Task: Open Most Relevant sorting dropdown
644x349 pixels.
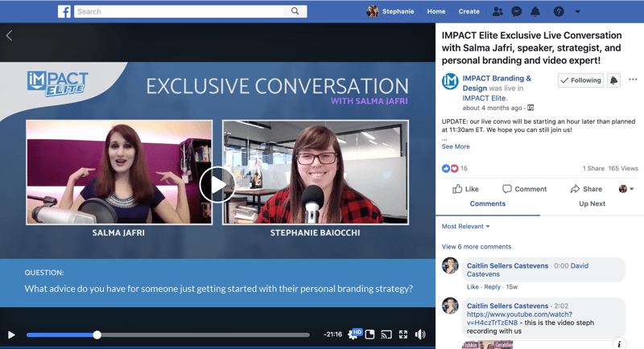Action: point(466,227)
